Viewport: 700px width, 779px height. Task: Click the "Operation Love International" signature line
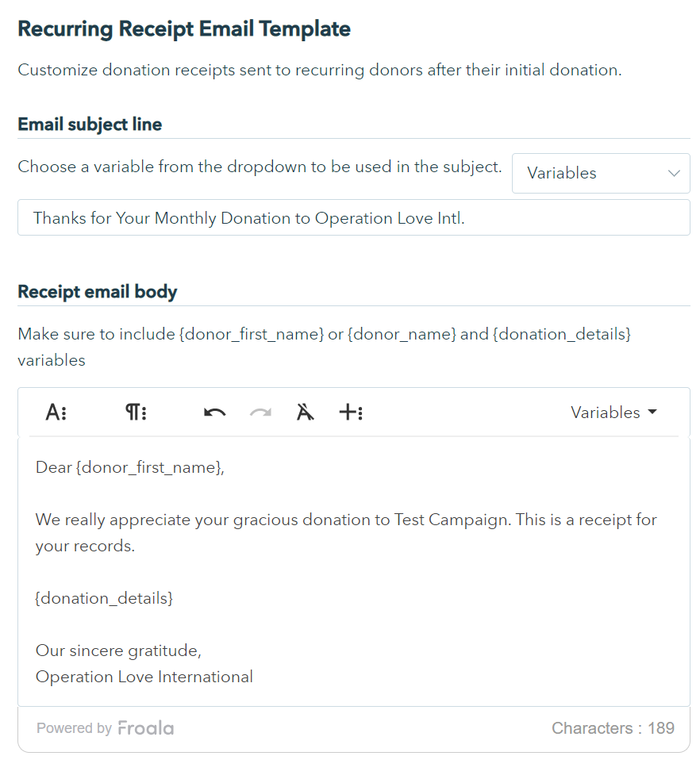(144, 677)
